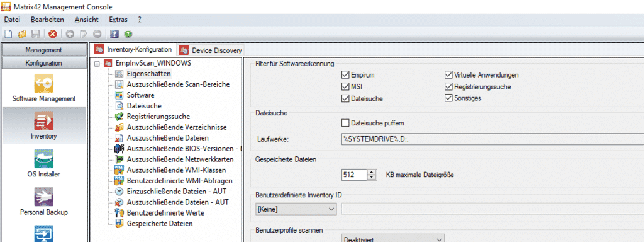This screenshot has width=644, height=242.
Task: Click the Auszuschließende BIOS-Versionen node icon
Action: click(x=119, y=149)
